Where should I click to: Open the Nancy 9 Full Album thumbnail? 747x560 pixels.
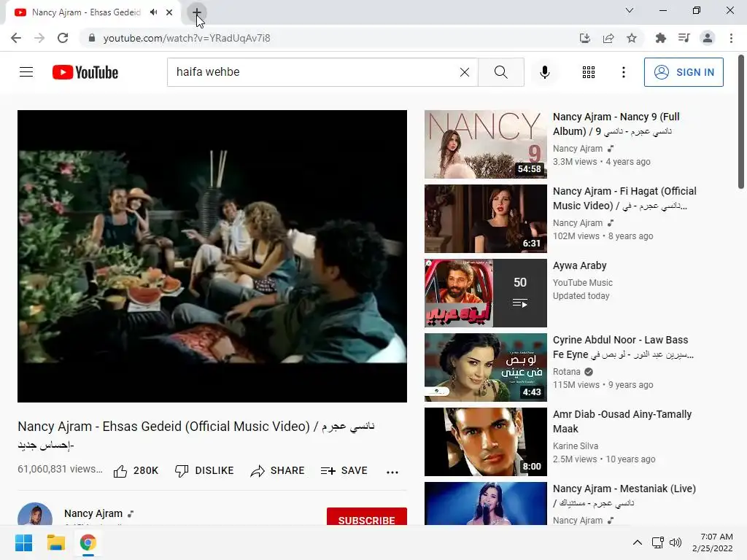click(x=485, y=144)
